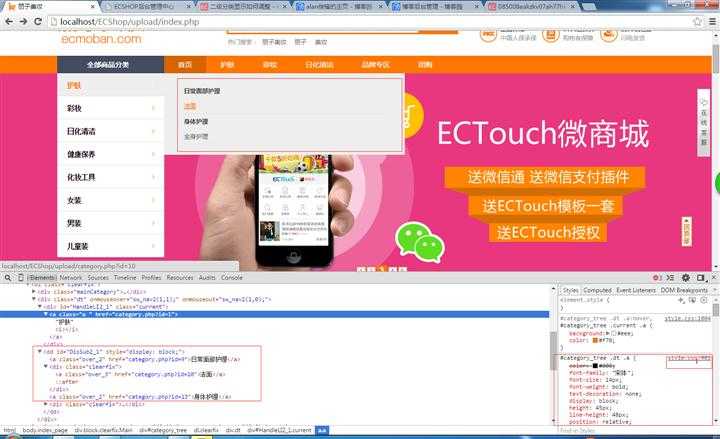Click the ecmoban.com logo
This screenshot has width=720, height=439.
tap(101, 39)
